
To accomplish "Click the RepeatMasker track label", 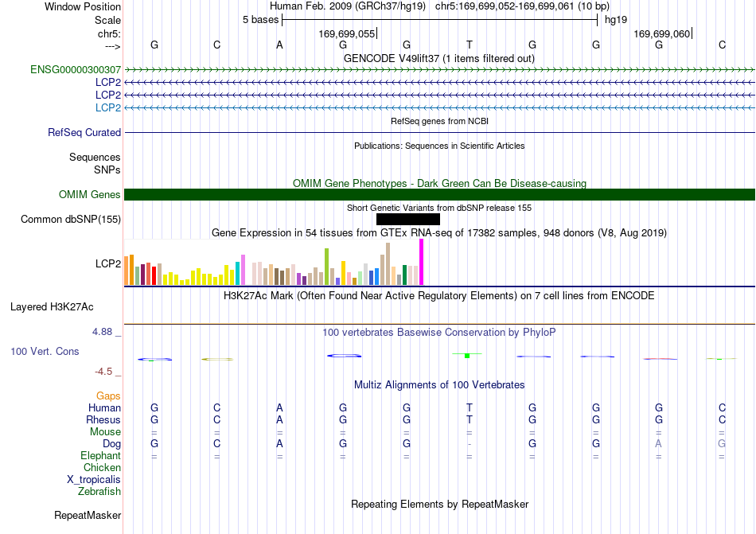I will 88,515.
